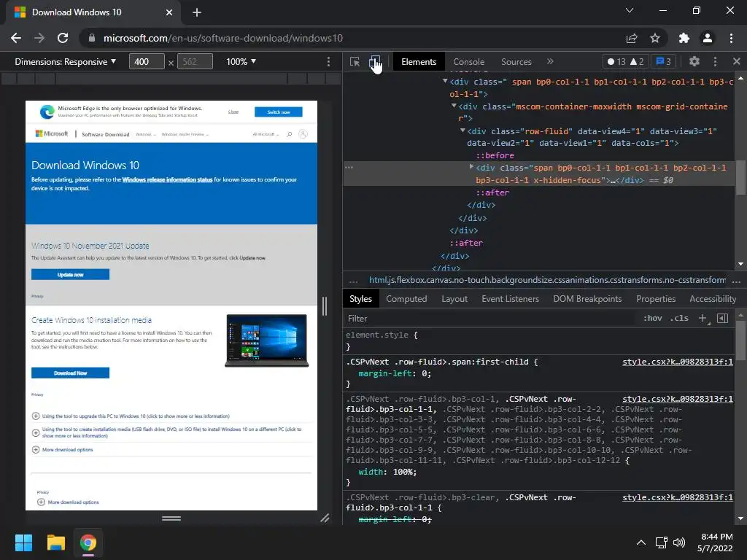The image size is (747, 560).
Task: Open the Extensions puzzle icon
Action: [684, 38]
